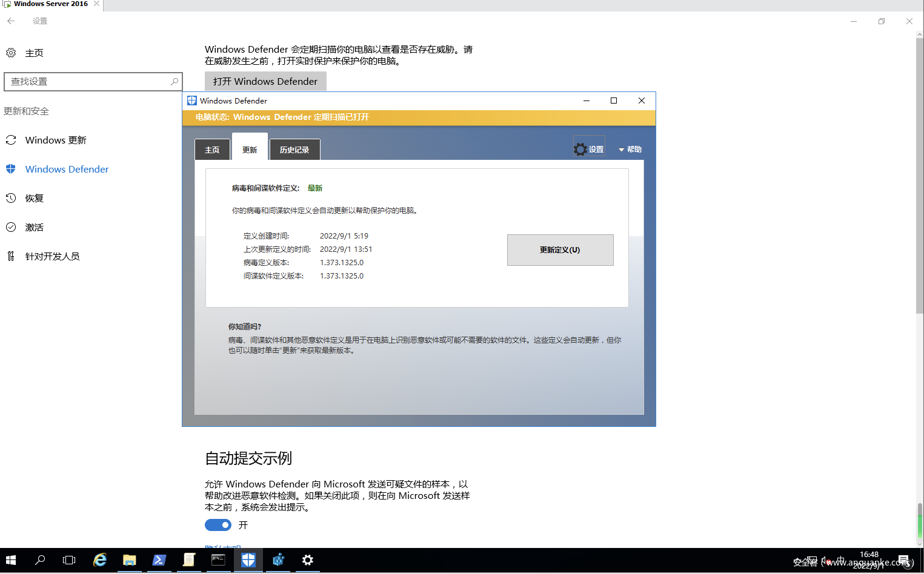Open the Defender settings gear icon
924x574 pixels.
point(580,149)
